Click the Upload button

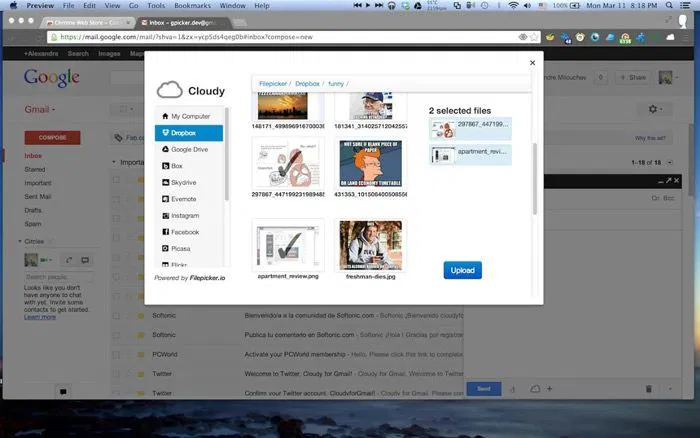(462, 270)
